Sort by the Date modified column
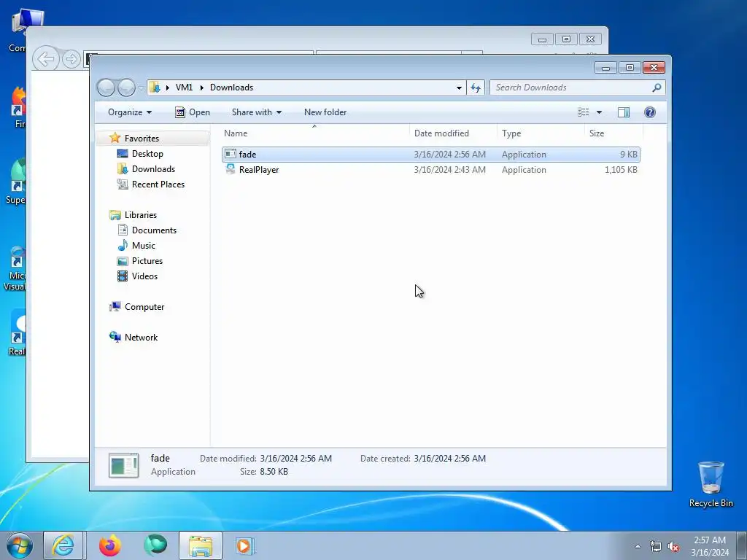 pyautogui.click(x=441, y=133)
